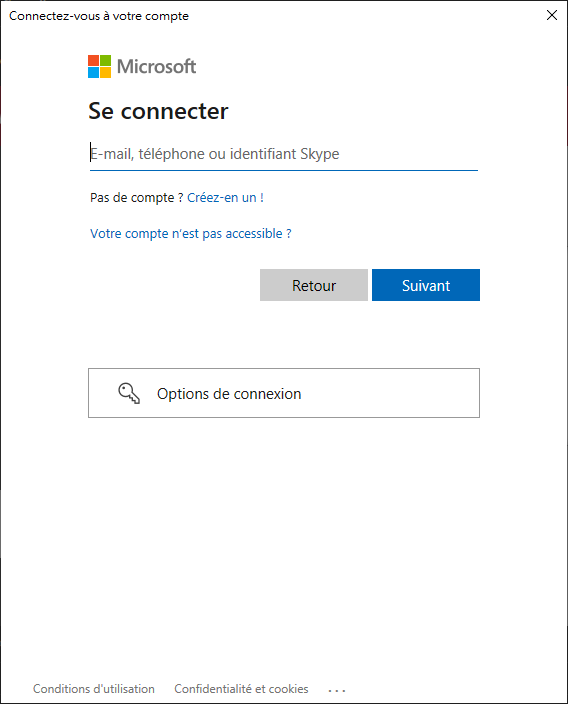
Task: Continue with the blue Suivant button
Action: (426, 285)
